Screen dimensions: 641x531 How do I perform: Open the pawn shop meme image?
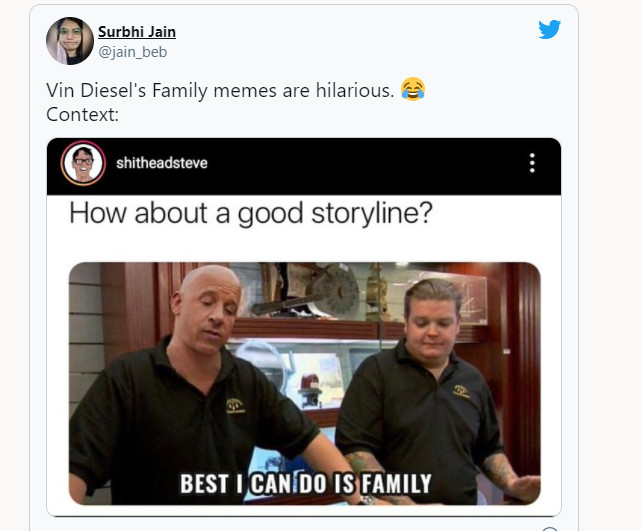click(305, 383)
